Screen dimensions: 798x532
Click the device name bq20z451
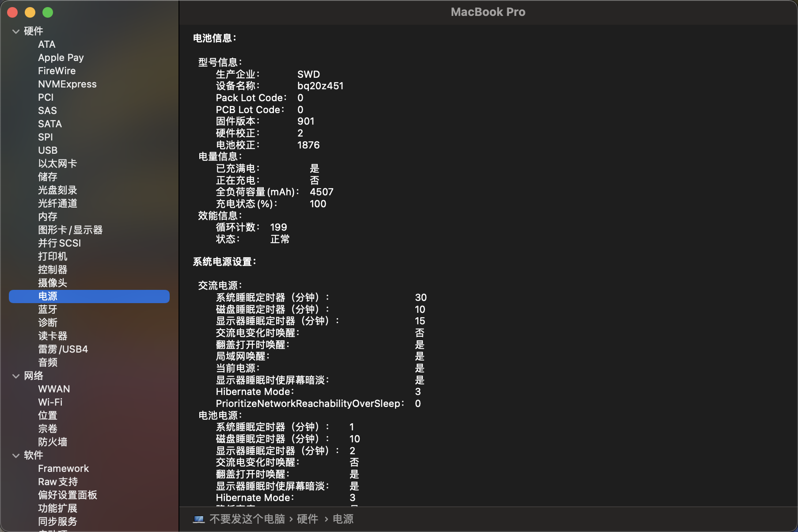click(320, 86)
